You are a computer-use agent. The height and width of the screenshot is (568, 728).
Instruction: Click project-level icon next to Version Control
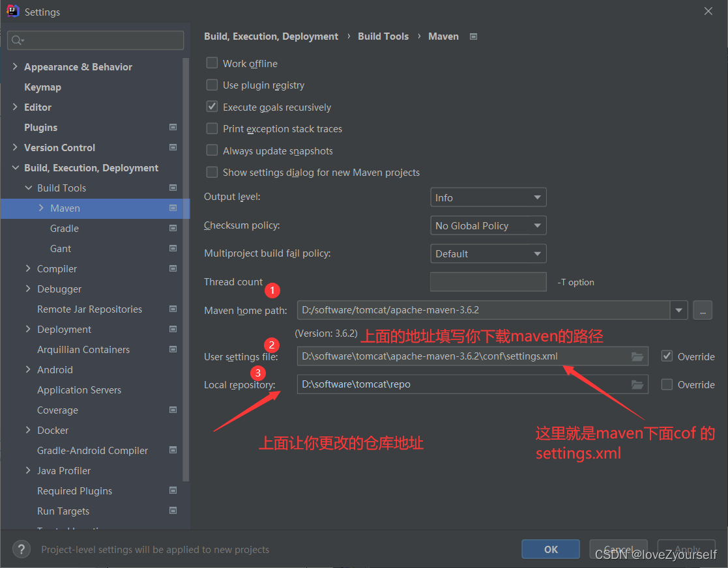[173, 148]
